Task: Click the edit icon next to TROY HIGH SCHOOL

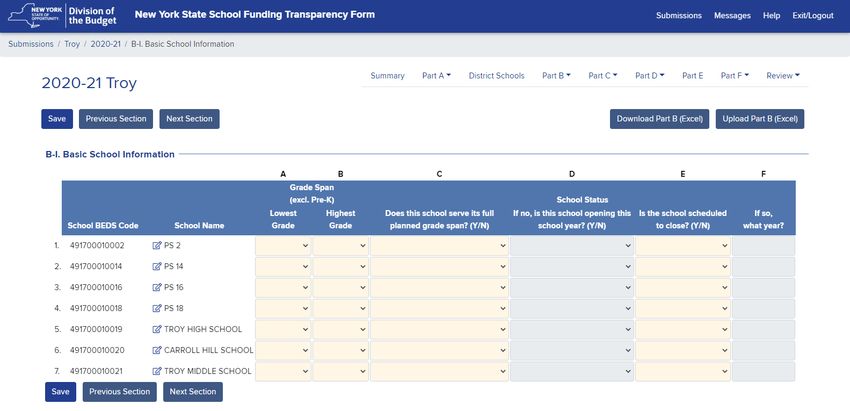Action: [x=157, y=329]
